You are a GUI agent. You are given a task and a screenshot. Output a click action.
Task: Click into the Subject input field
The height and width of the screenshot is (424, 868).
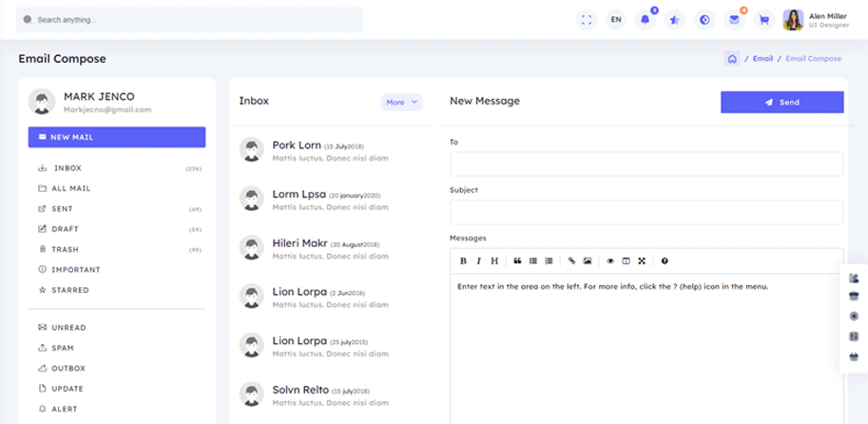pyautogui.click(x=646, y=212)
